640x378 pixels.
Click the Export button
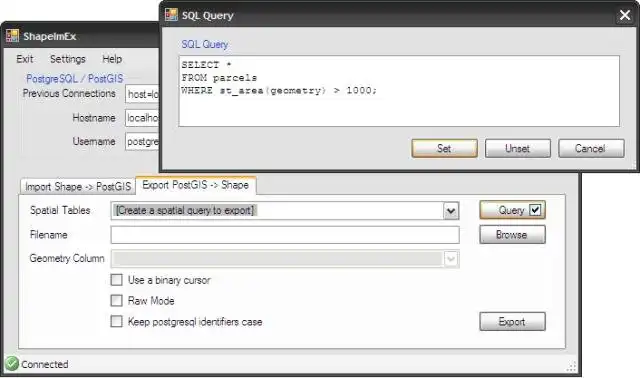pyautogui.click(x=512, y=322)
